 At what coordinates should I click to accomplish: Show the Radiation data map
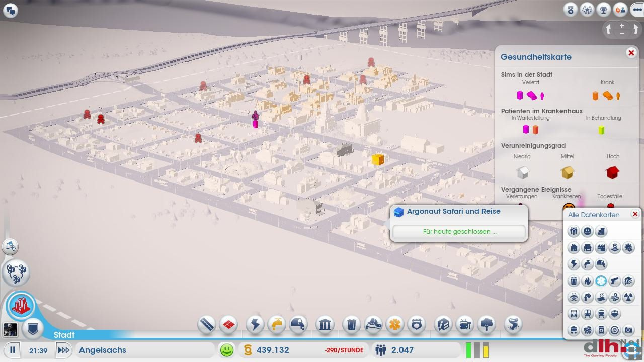(x=628, y=298)
